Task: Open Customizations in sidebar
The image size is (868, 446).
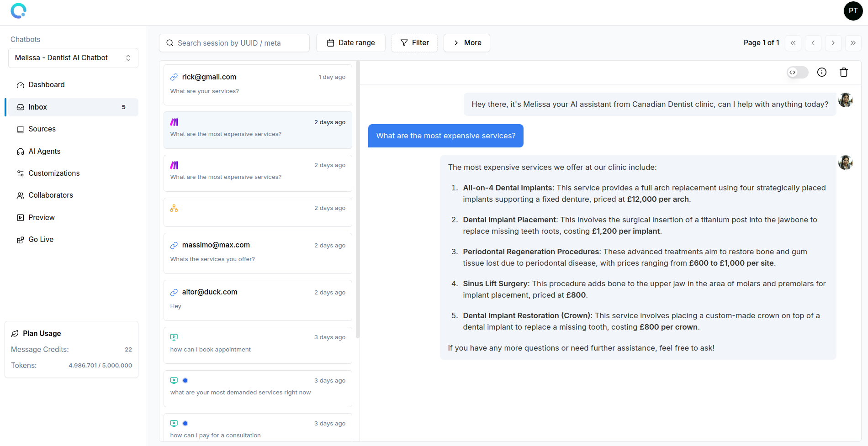Action: click(x=54, y=173)
